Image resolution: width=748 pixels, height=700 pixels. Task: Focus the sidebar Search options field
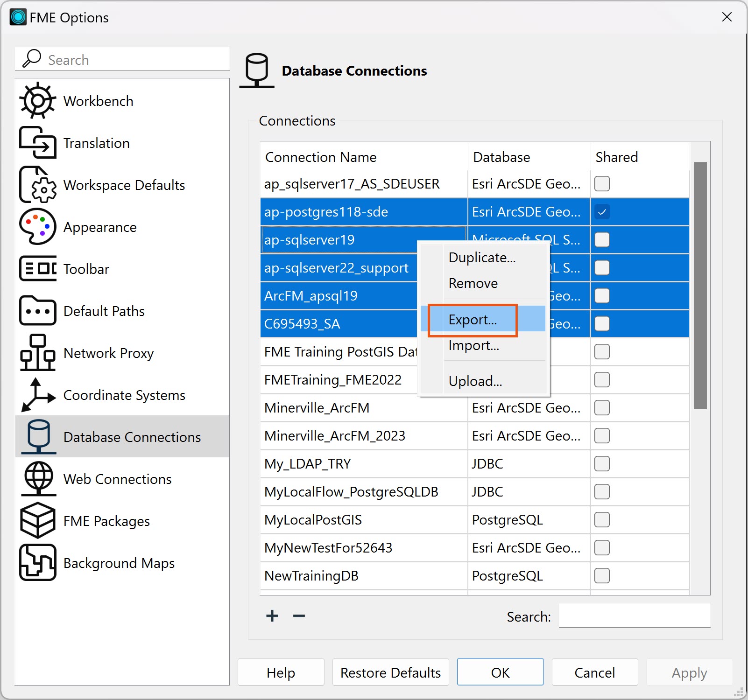(122, 59)
